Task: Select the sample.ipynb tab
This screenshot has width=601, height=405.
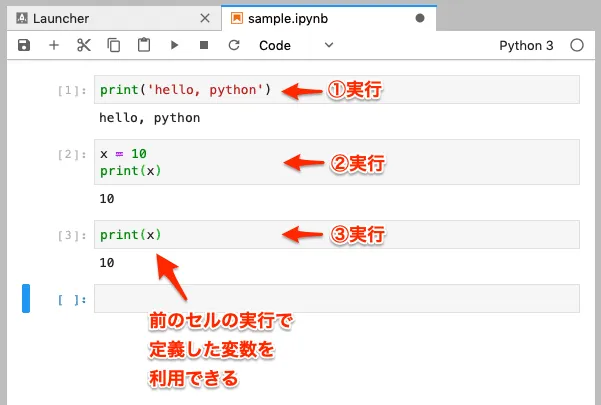Action: tap(329, 18)
